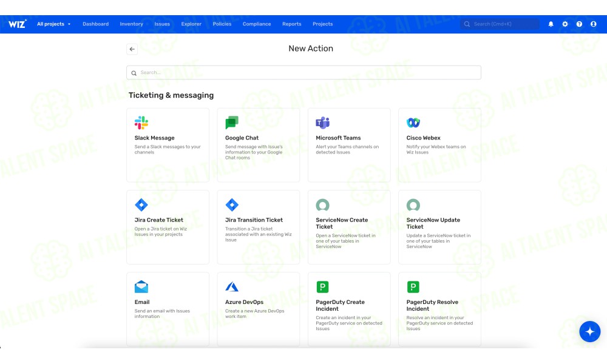Click the action search field

tap(303, 73)
